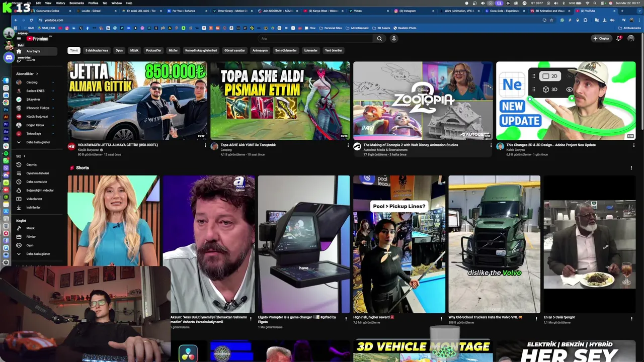
Task: Open the YouTube account avatar menu
Action: (631, 38)
